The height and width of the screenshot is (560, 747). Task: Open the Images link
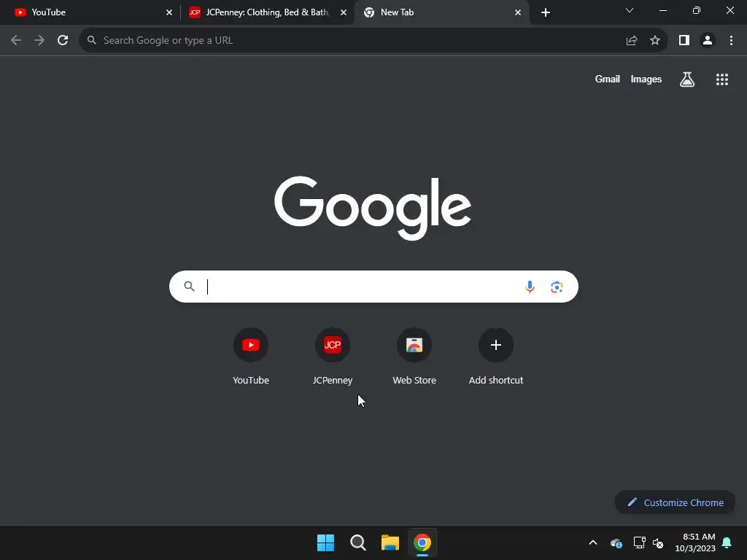(x=646, y=79)
